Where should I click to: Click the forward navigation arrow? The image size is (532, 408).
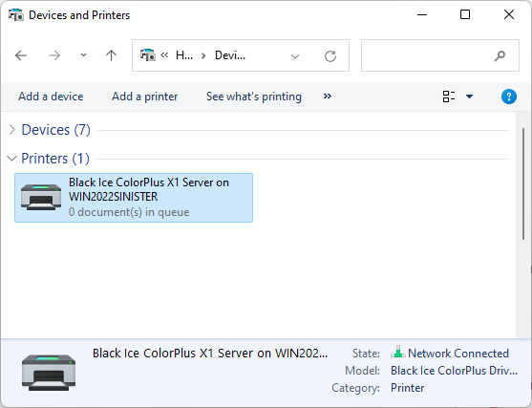[x=54, y=55]
